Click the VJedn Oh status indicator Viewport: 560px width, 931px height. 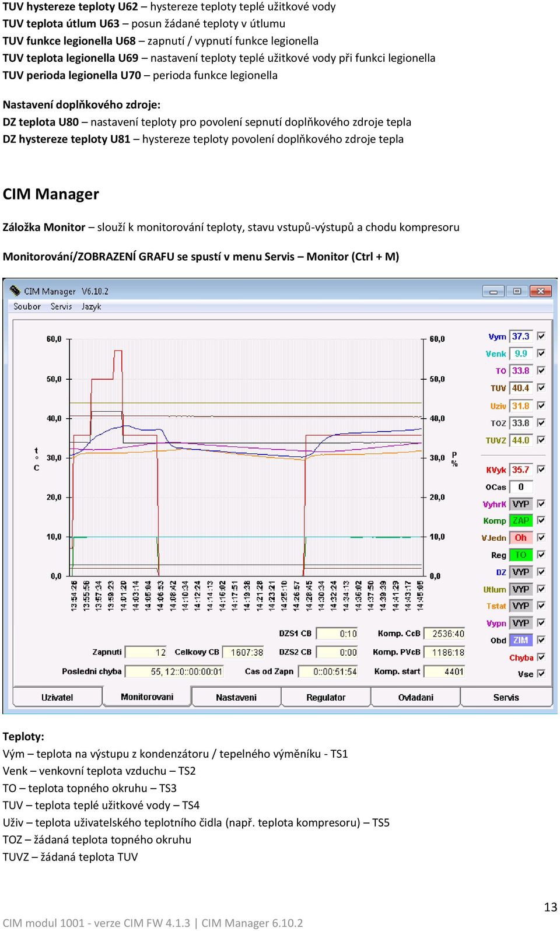[521, 538]
